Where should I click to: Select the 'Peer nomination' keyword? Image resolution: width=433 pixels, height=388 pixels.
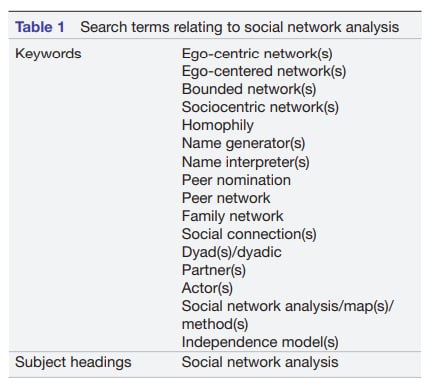coord(236,180)
